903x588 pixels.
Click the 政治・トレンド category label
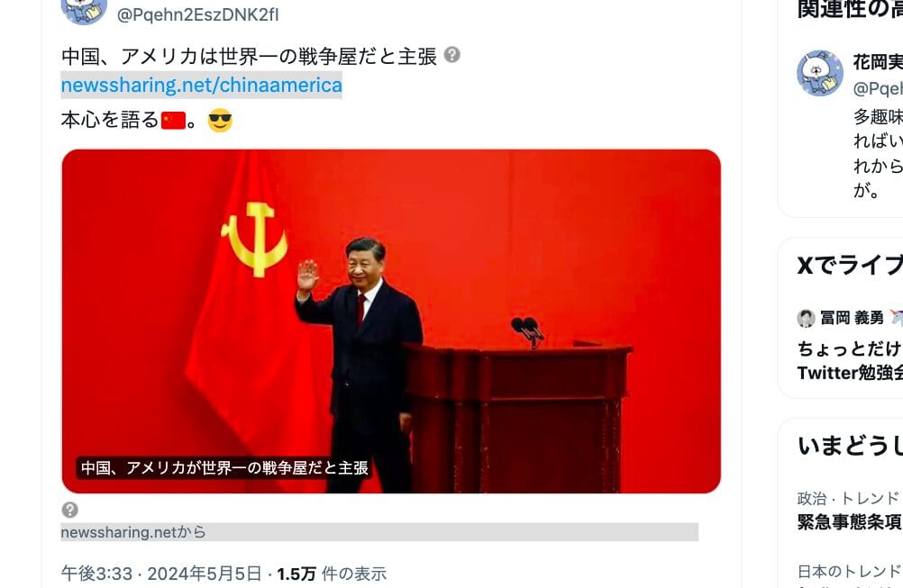click(x=848, y=498)
